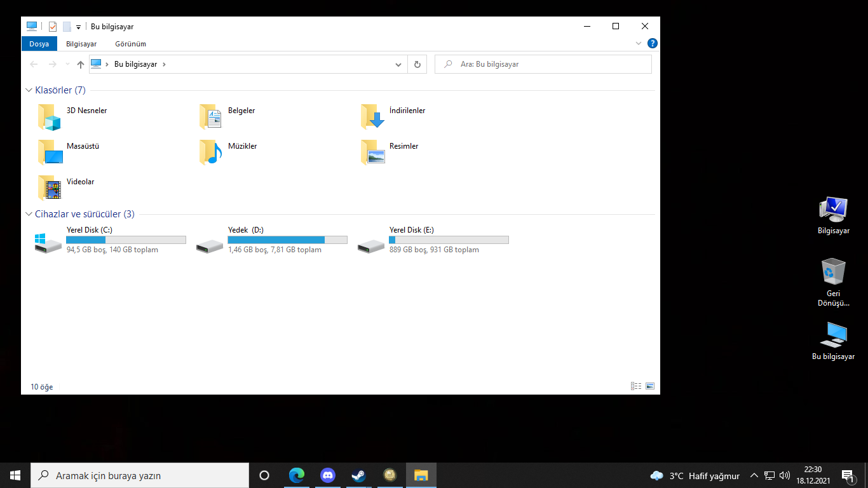Click the chevron before Bu bilgisayar breadcrumb
This screenshot has height=488, width=868.
click(x=107, y=64)
